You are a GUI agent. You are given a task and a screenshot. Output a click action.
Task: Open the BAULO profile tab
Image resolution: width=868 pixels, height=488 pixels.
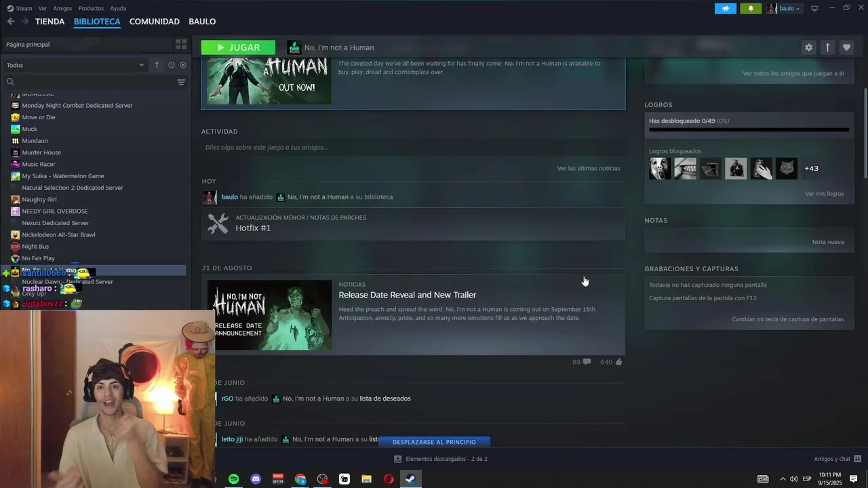pyautogui.click(x=202, y=22)
